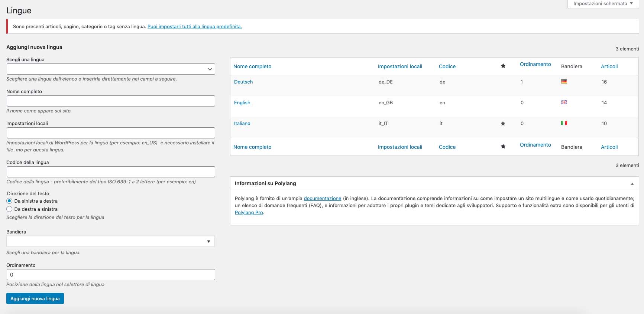Open the 'Scegli una lingua' dropdown
The height and width of the screenshot is (314, 644).
pyautogui.click(x=111, y=69)
